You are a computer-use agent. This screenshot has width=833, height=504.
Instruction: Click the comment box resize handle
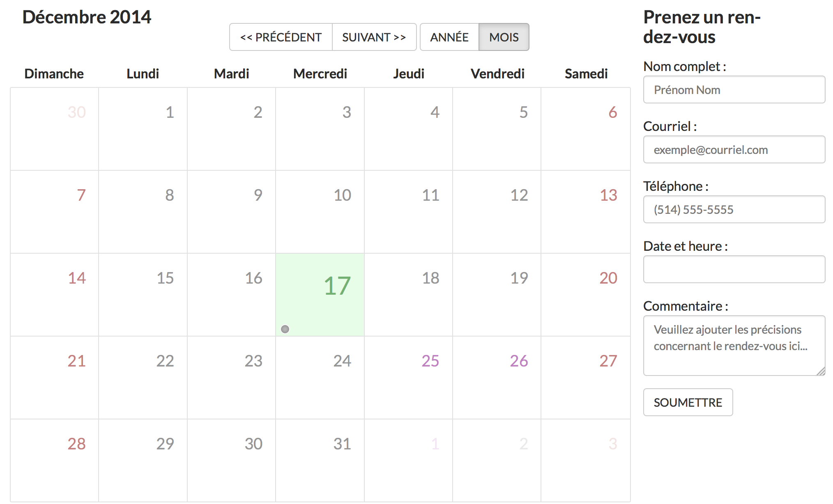click(x=821, y=371)
